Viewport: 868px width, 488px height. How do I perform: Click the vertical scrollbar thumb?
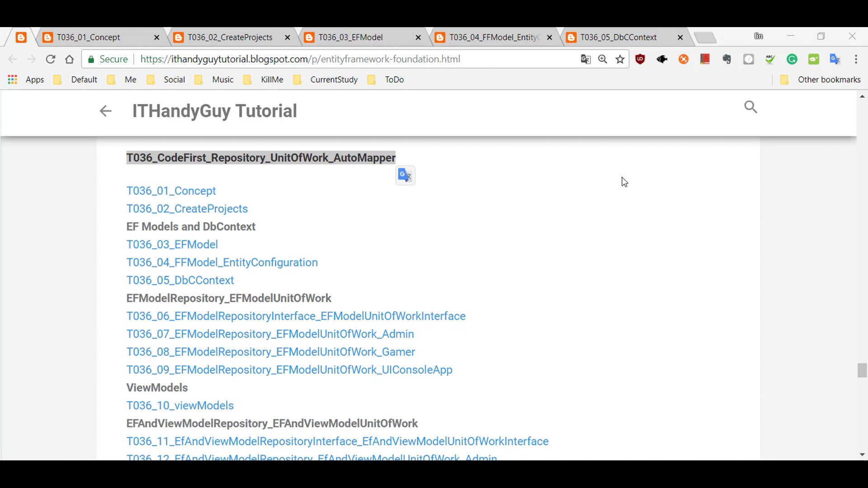click(862, 370)
